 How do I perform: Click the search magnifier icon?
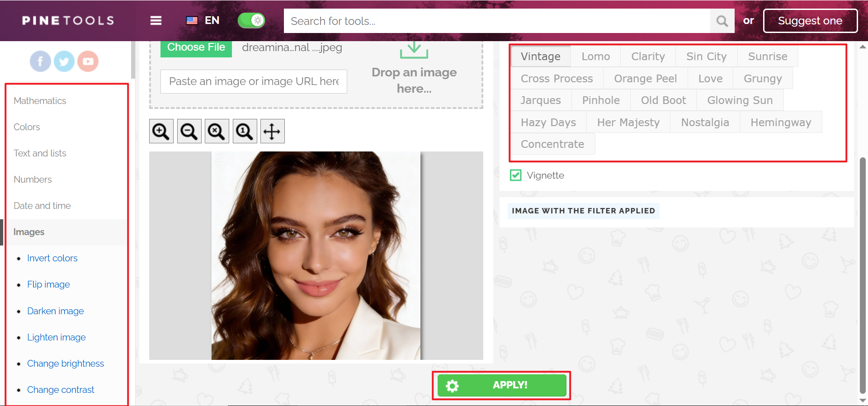point(722,21)
